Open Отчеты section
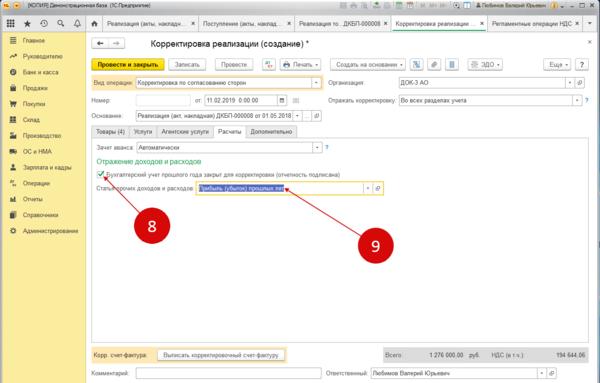The height and width of the screenshot is (383, 600). tap(33, 199)
